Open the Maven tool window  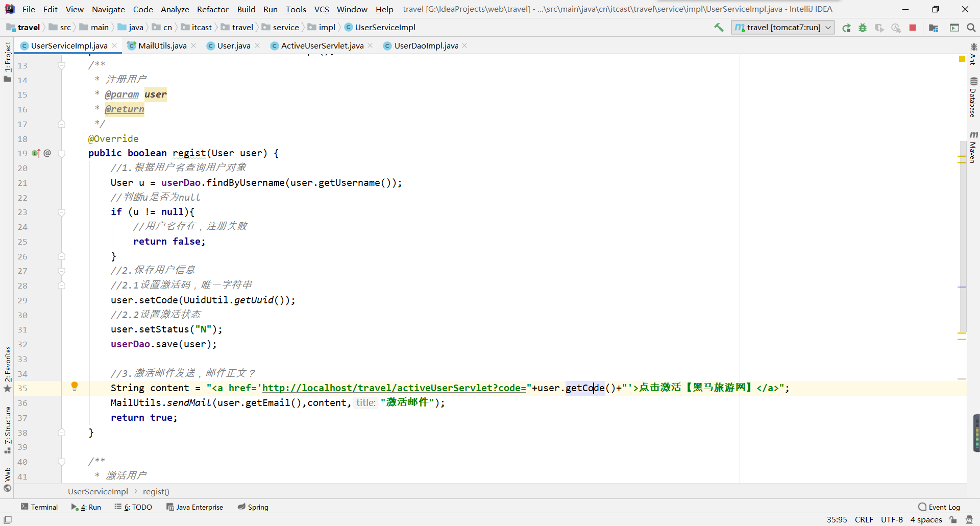coord(973,147)
